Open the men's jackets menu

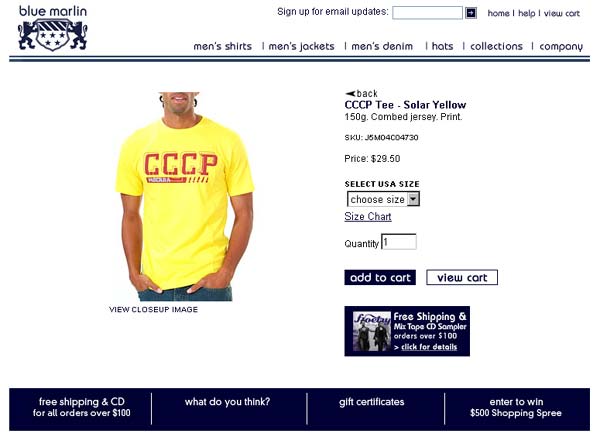click(301, 46)
